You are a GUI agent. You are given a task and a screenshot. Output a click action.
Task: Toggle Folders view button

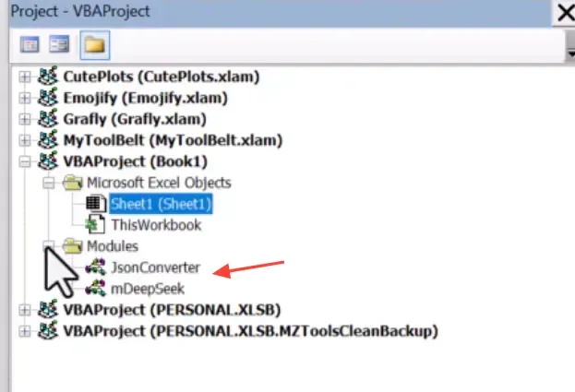click(x=93, y=43)
